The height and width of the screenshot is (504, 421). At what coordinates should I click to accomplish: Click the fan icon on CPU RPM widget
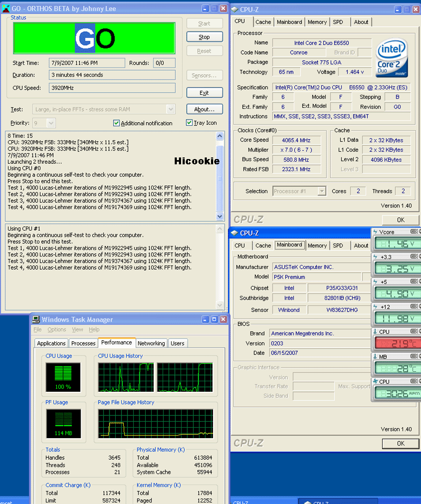375,381
